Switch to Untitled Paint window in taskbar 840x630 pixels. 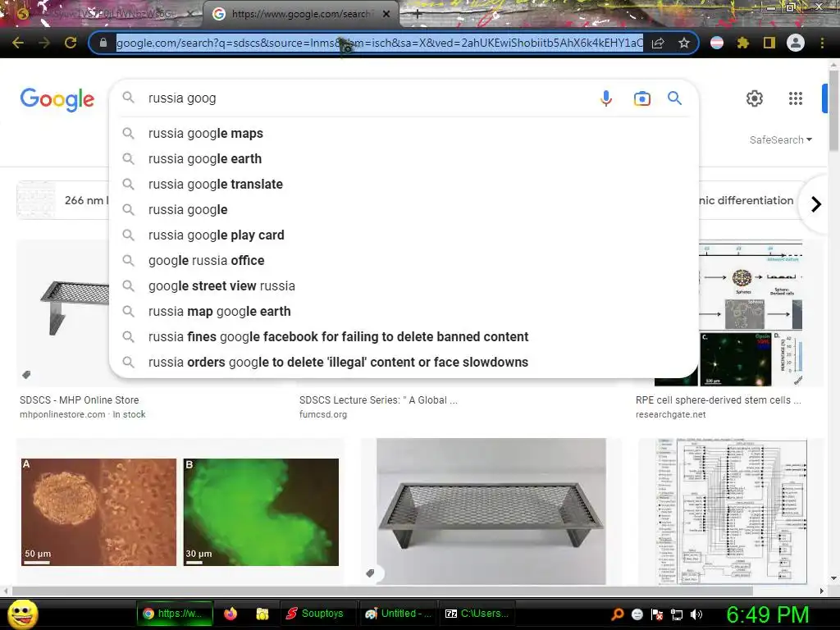click(x=398, y=614)
